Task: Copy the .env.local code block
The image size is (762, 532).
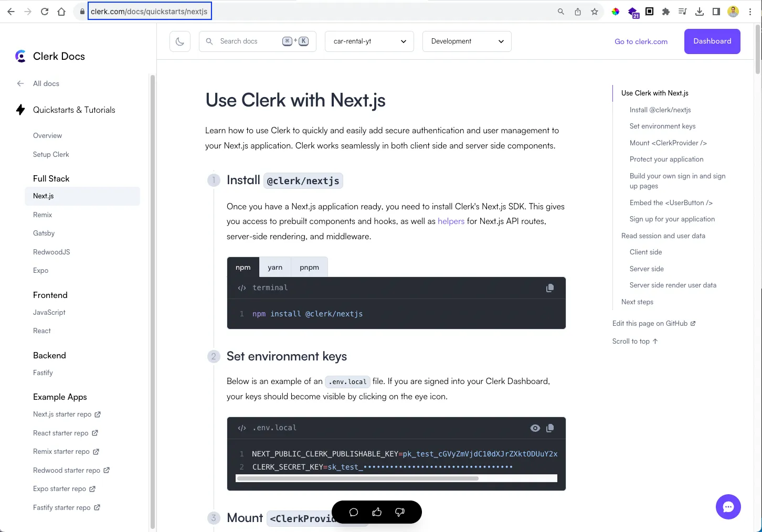Action: (550, 428)
